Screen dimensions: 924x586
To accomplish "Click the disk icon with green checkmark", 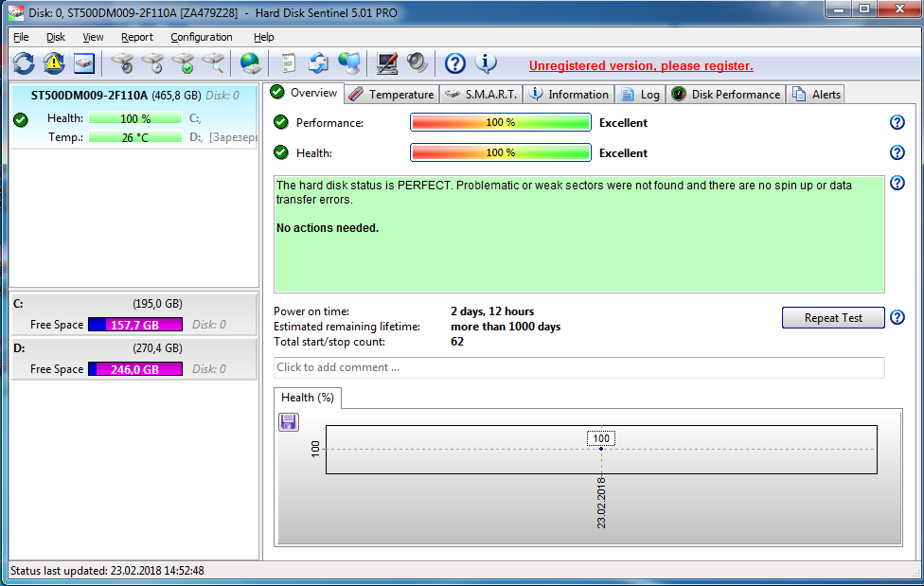I will click(x=184, y=63).
